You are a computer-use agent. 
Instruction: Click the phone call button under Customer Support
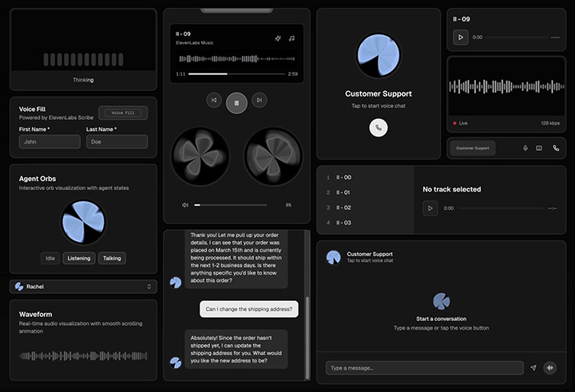click(x=379, y=127)
